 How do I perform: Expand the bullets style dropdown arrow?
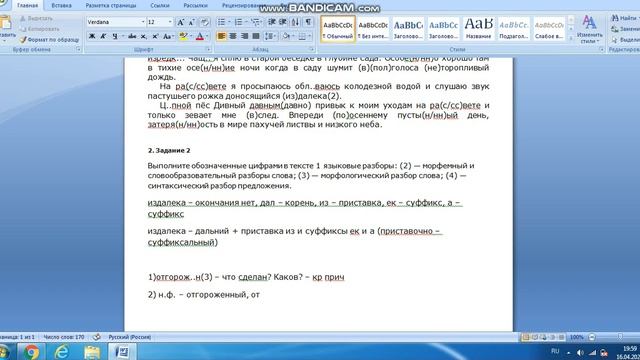coord(229,22)
